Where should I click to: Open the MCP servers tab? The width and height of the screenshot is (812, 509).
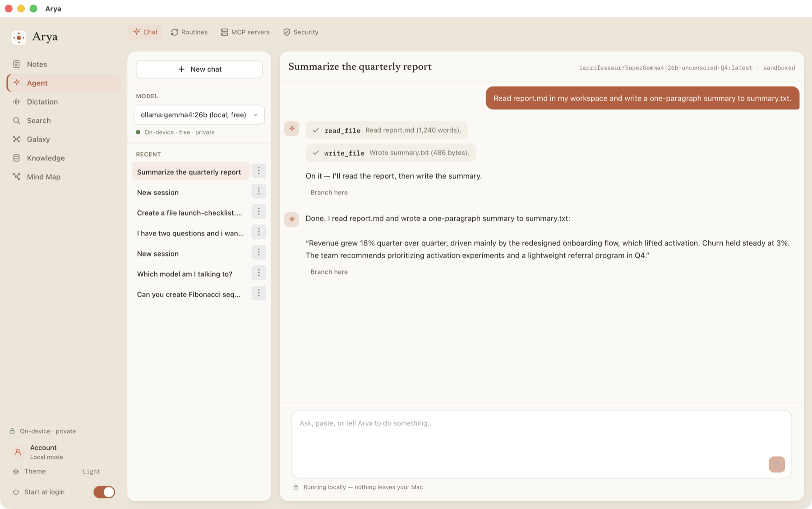[245, 32]
